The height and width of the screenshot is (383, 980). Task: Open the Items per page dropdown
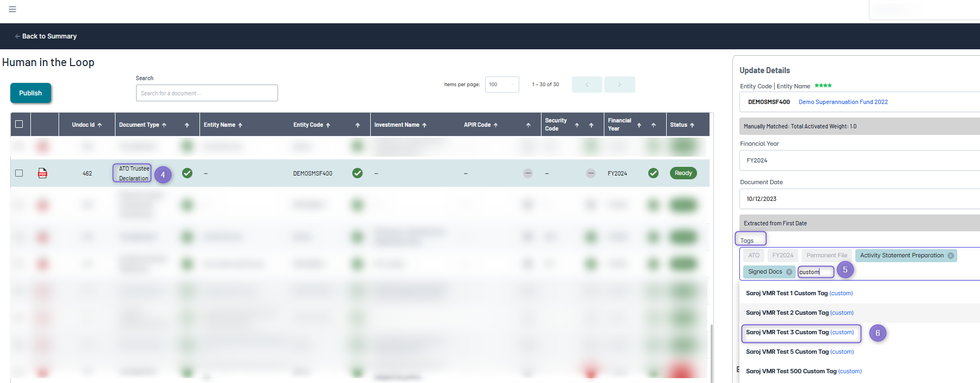coord(502,85)
